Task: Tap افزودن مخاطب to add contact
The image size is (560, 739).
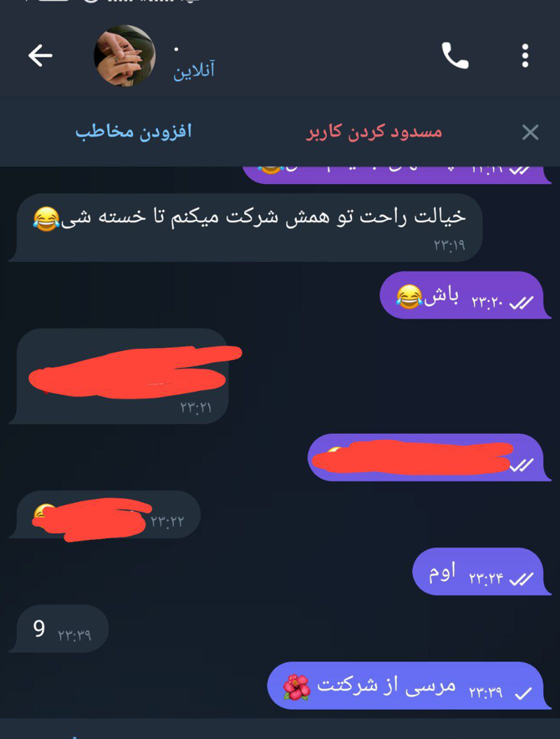Action: click(x=134, y=131)
